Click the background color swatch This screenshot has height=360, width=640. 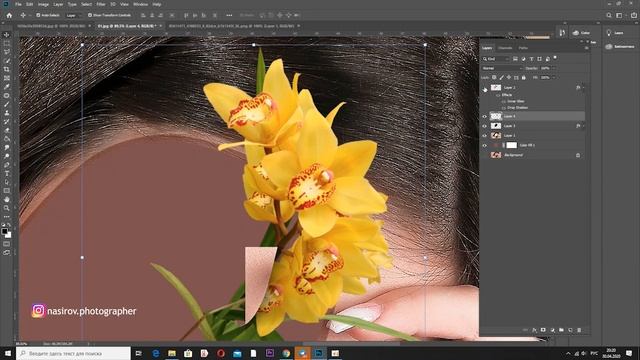coord(8,235)
